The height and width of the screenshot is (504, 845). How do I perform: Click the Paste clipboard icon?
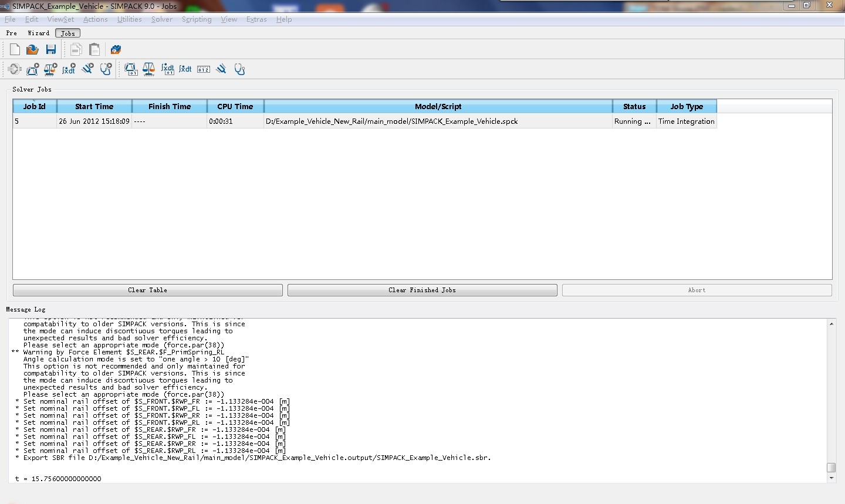[94, 50]
